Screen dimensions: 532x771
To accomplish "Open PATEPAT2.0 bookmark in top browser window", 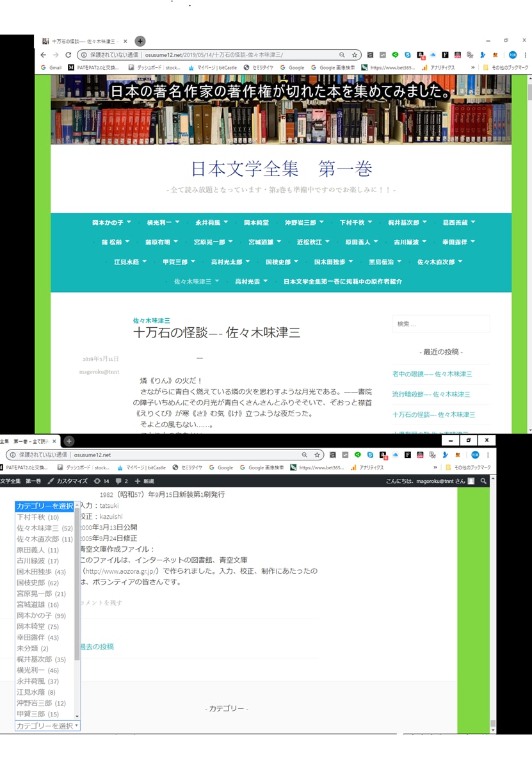I will click(x=93, y=67).
